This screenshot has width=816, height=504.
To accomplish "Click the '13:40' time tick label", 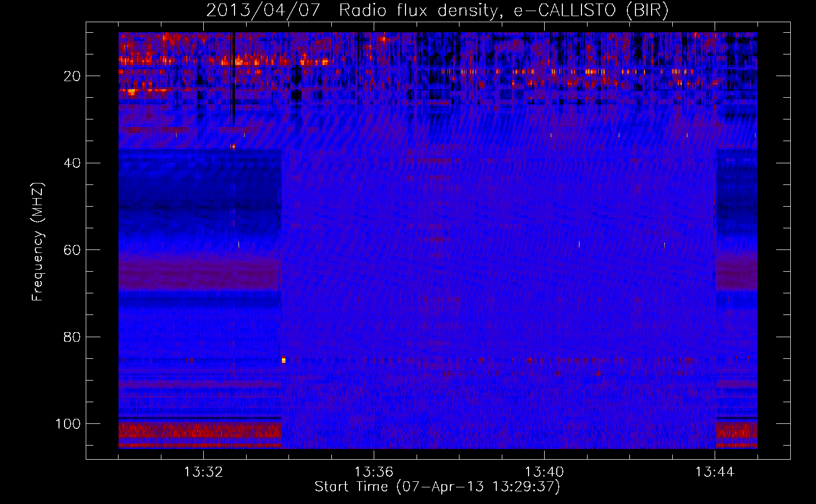I will 544,472.
